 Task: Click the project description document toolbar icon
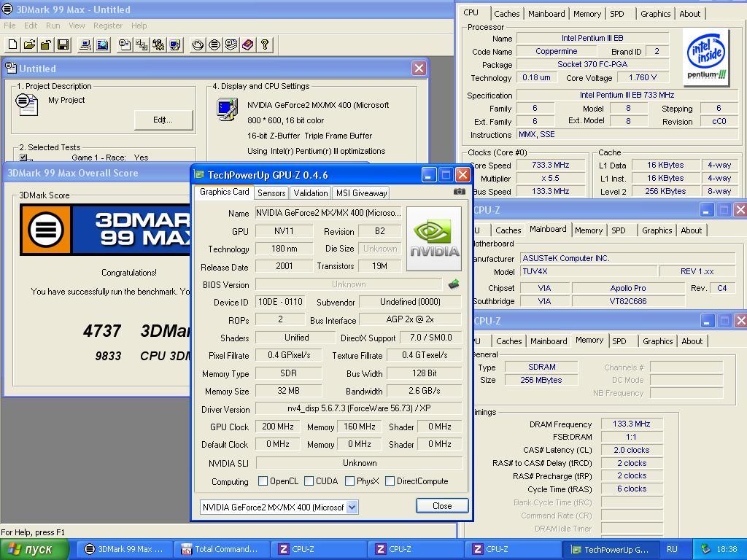tap(125, 44)
